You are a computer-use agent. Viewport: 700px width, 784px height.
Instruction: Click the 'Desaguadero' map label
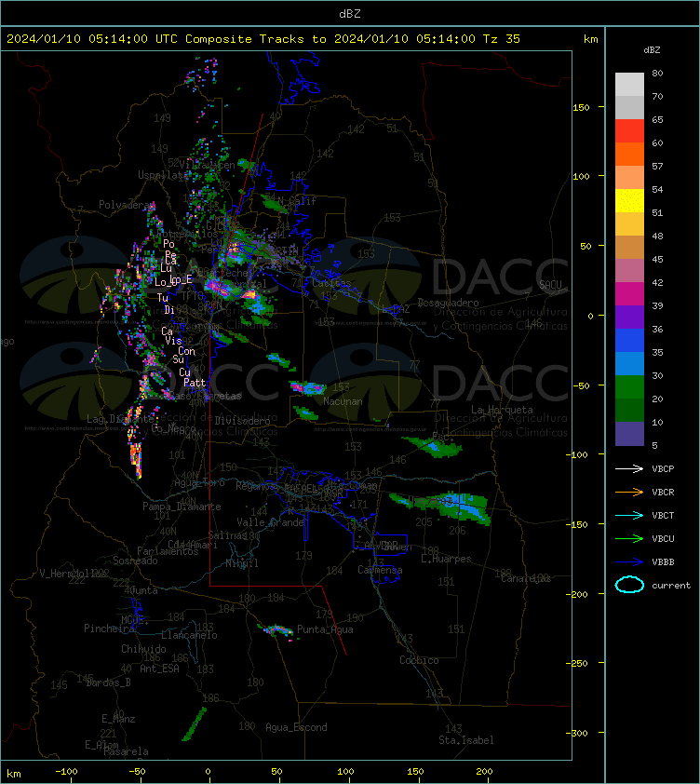(448, 303)
